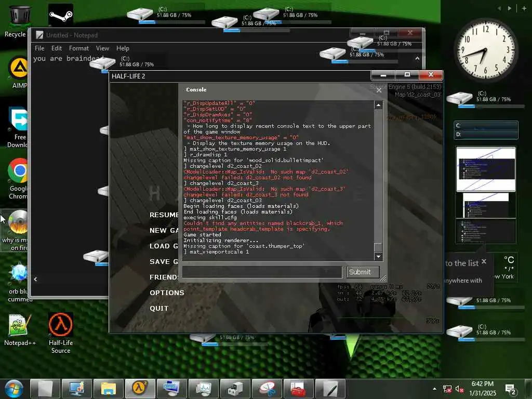Click the add gadget plus icon
The width and height of the screenshot is (532, 399).
coord(524,8)
